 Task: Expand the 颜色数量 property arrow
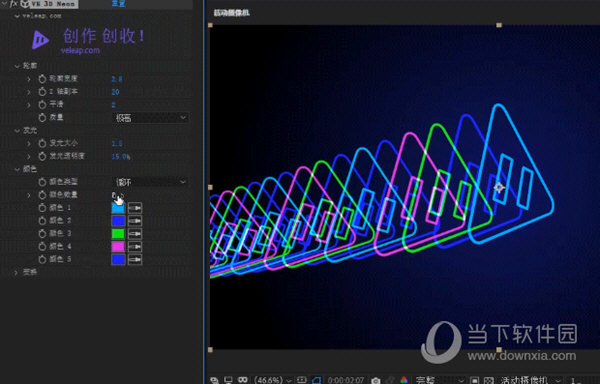click(29, 195)
